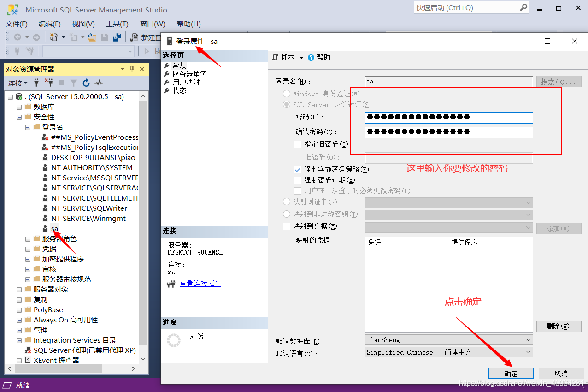This screenshot has width=588, height=392.
Task: Select the sa login in tree
Action: (54, 229)
